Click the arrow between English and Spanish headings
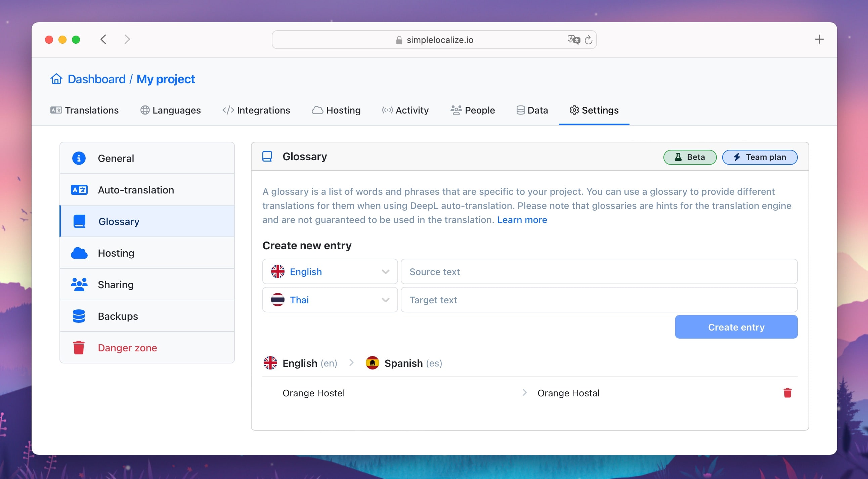 click(351, 362)
